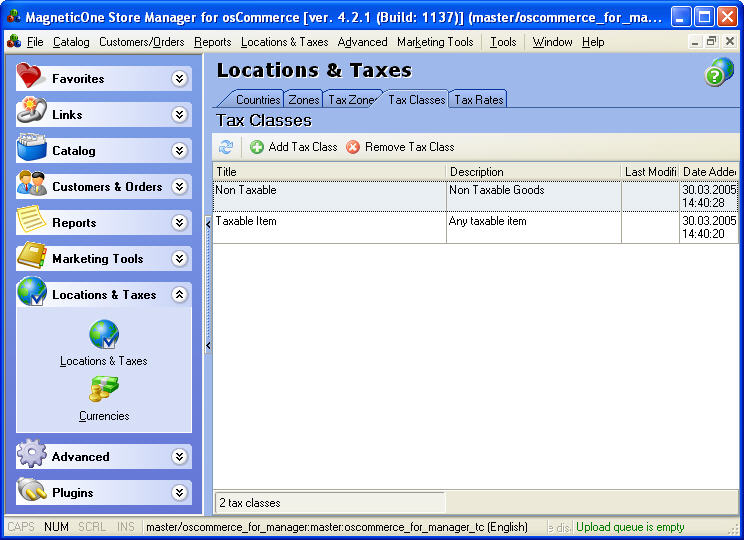744x540 pixels.
Task: Open the Currencies link
Action: [104, 416]
